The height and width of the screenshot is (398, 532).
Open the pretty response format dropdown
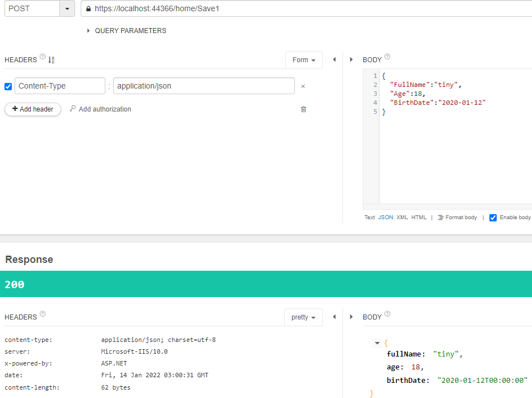tap(303, 317)
